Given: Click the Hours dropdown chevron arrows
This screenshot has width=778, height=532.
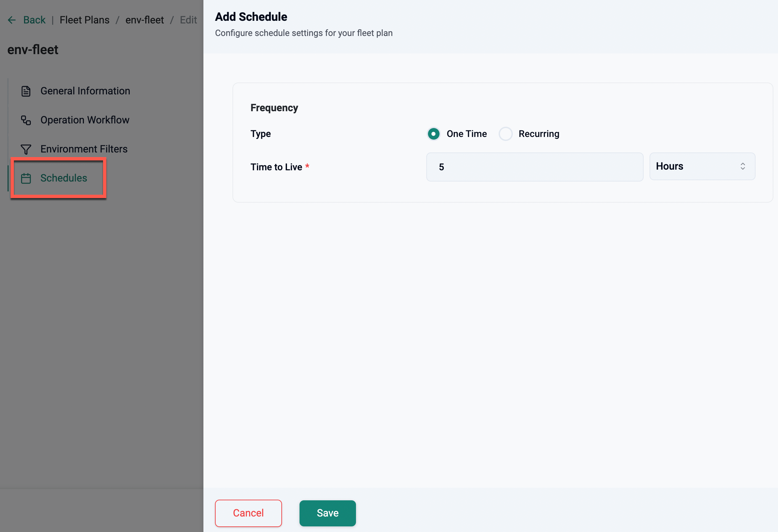Looking at the screenshot, I should pos(743,166).
